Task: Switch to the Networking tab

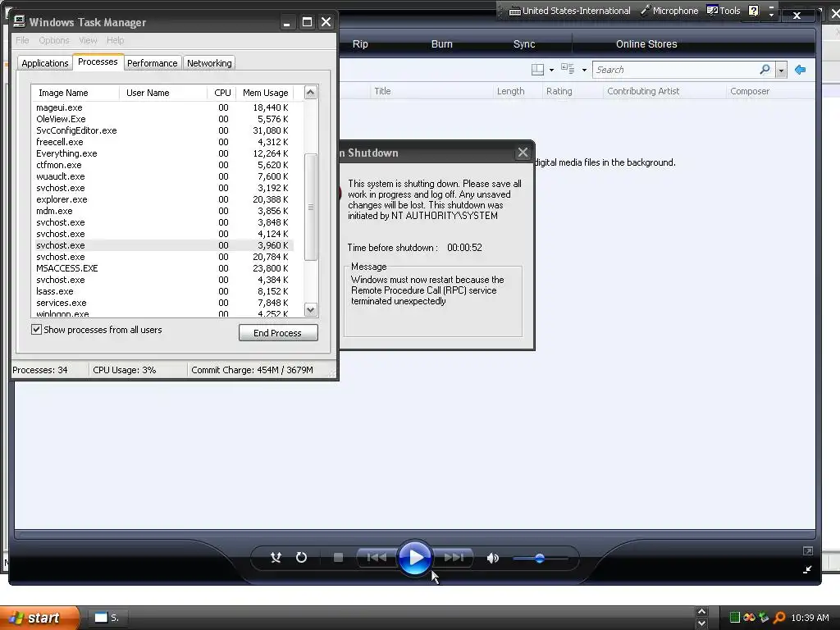Action: coord(209,63)
